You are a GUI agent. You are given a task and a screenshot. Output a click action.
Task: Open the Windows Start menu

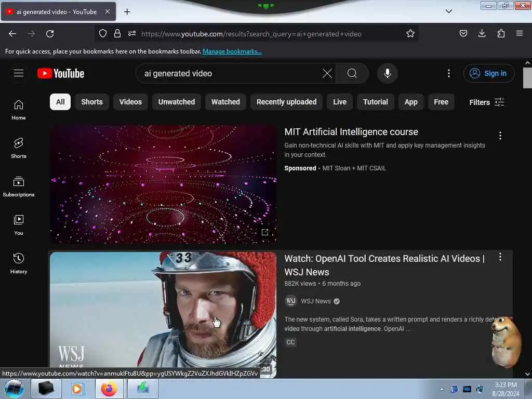(14, 389)
